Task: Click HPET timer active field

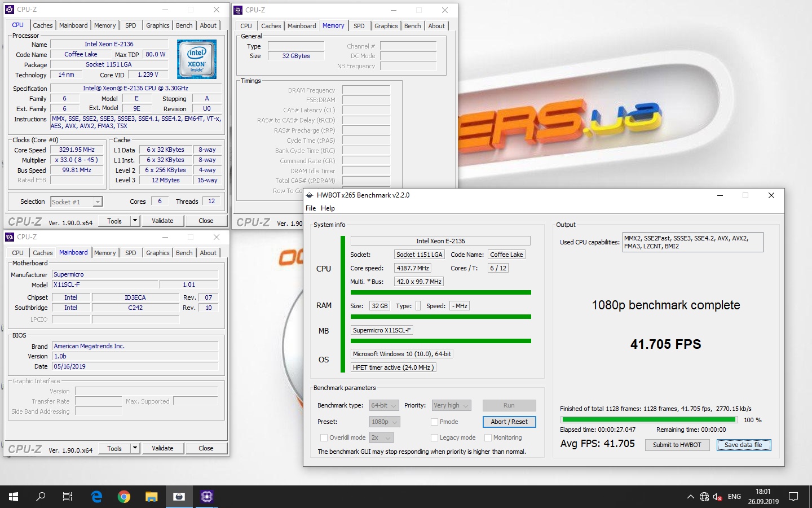Action: (393, 367)
